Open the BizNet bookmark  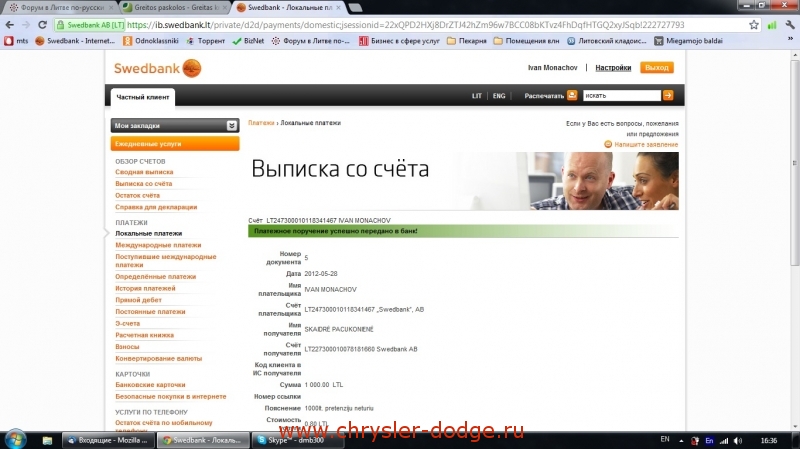248,41
